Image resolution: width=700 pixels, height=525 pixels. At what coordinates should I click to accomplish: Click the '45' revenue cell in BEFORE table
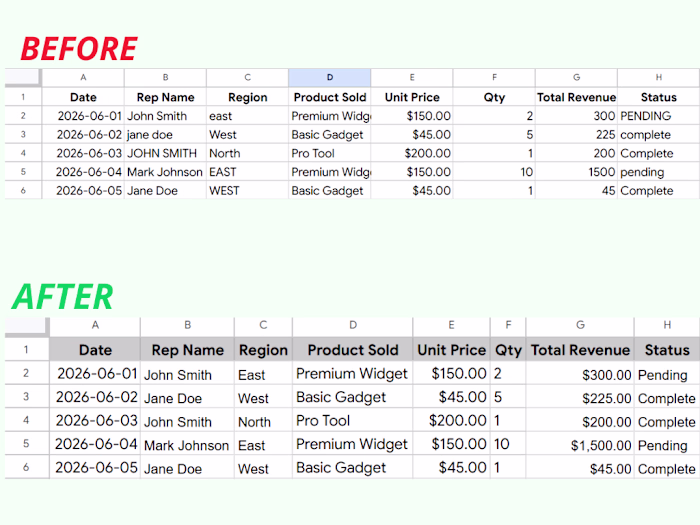576,191
